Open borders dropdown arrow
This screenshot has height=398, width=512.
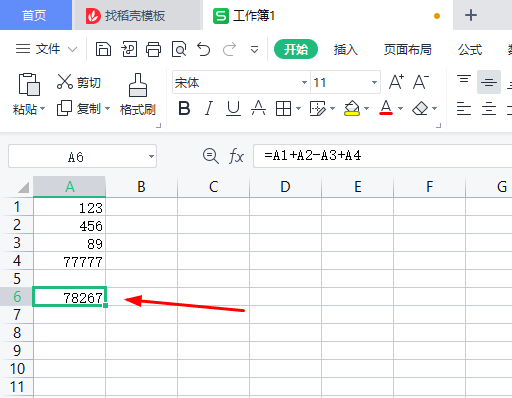[298, 108]
